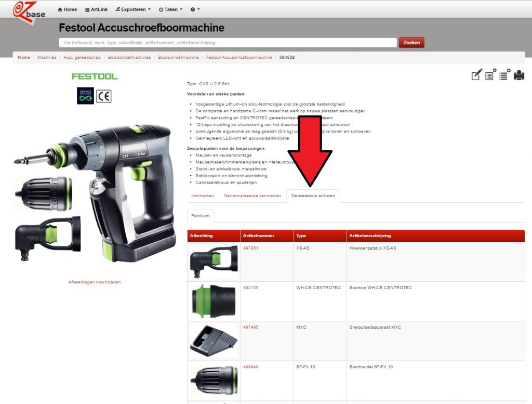Go to Home in the top navigation
This screenshot has width=532, height=404.
67,9
